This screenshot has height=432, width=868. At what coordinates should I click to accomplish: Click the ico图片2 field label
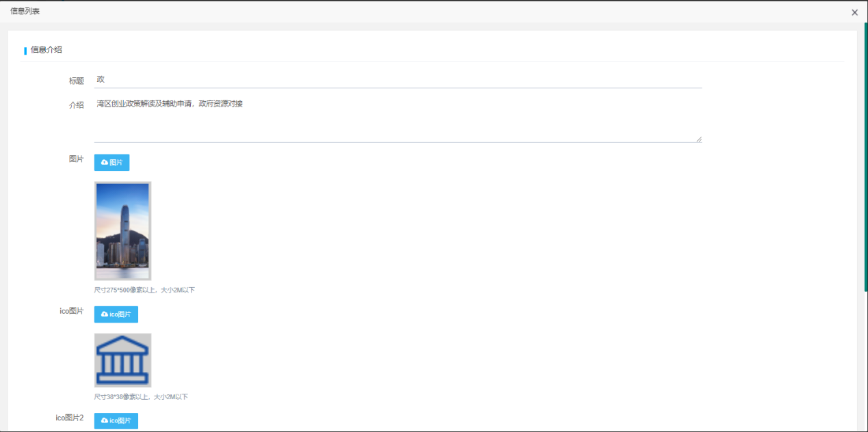click(69, 418)
